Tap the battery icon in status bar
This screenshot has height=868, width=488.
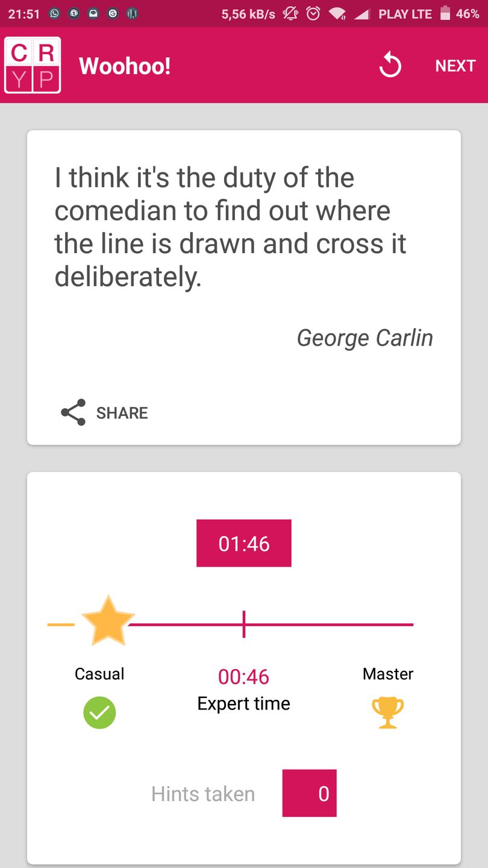[445, 13]
